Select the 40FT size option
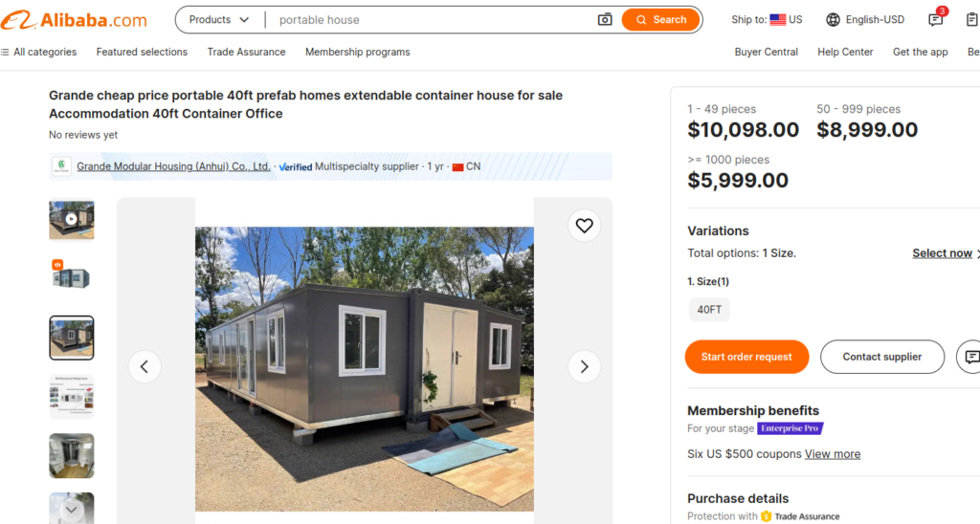The width and height of the screenshot is (980, 524). (x=709, y=310)
